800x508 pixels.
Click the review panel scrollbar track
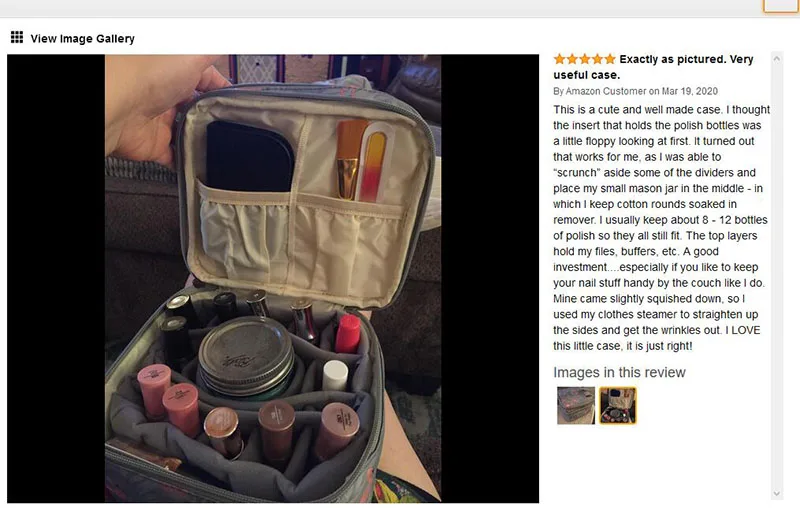click(777, 276)
